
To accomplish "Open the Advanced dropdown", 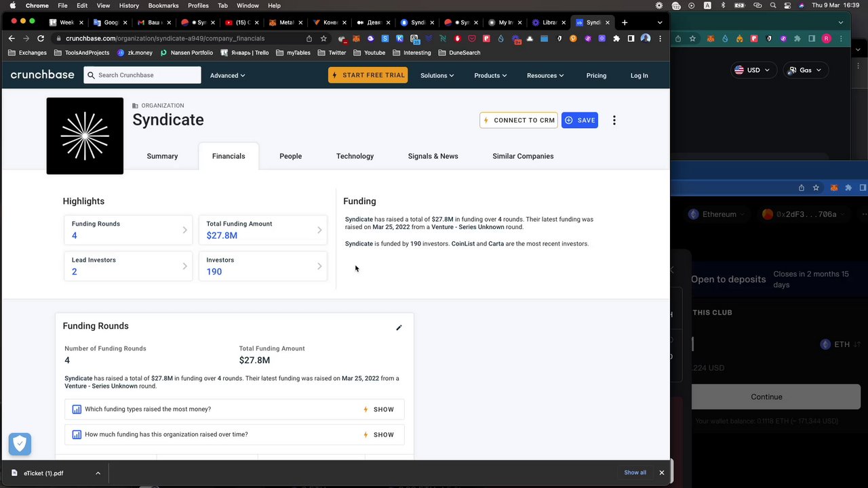I will click(227, 75).
